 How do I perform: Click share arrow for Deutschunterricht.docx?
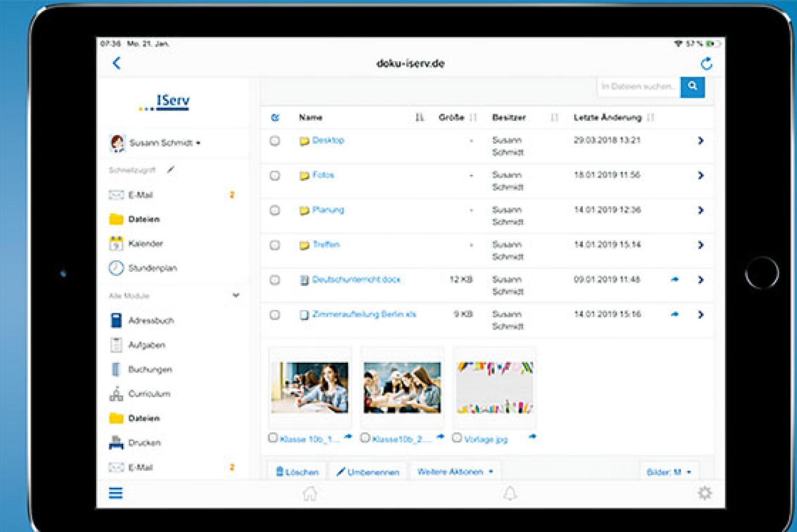[674, 280]
